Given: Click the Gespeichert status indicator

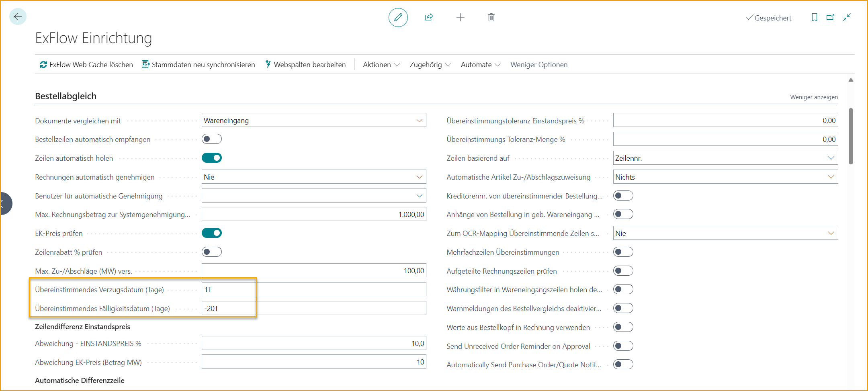Looking at the screenshot, I should coord(768,18).
